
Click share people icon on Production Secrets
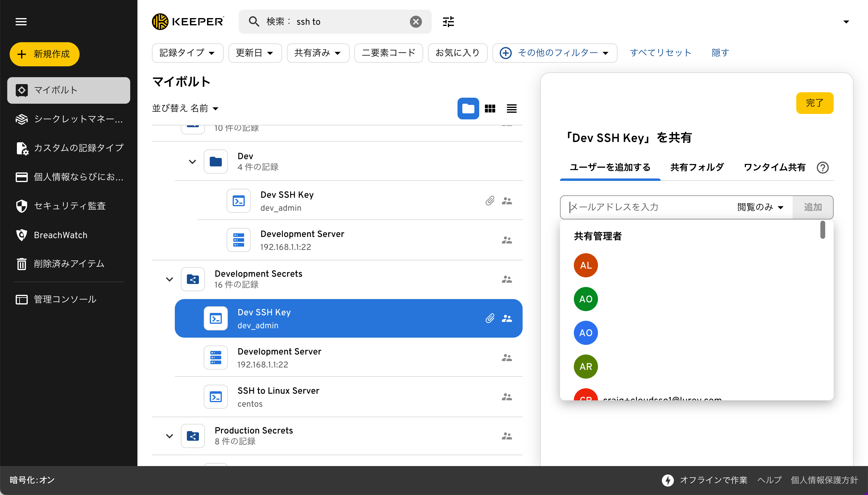point(507,436)
